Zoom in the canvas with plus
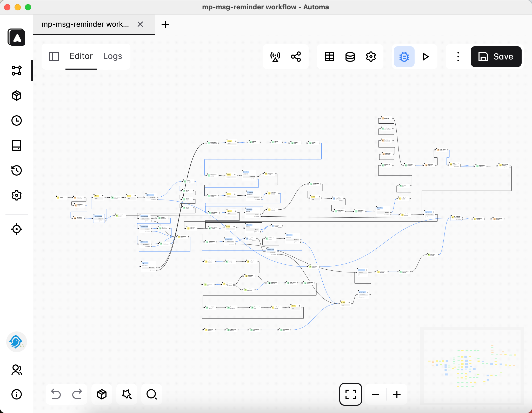Screen dimensions: 532x413 397,394
